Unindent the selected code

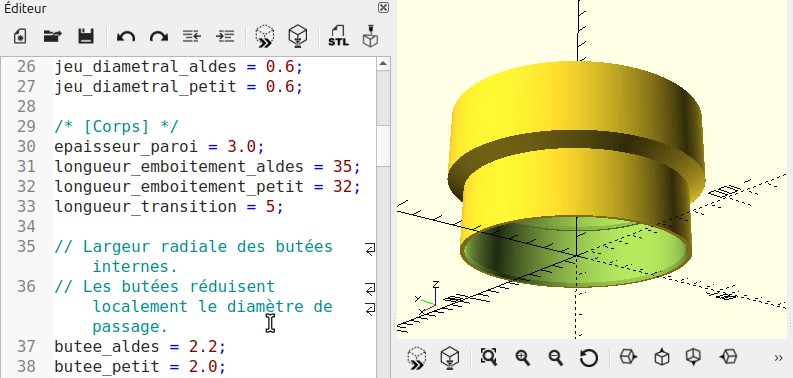[192, 36]
